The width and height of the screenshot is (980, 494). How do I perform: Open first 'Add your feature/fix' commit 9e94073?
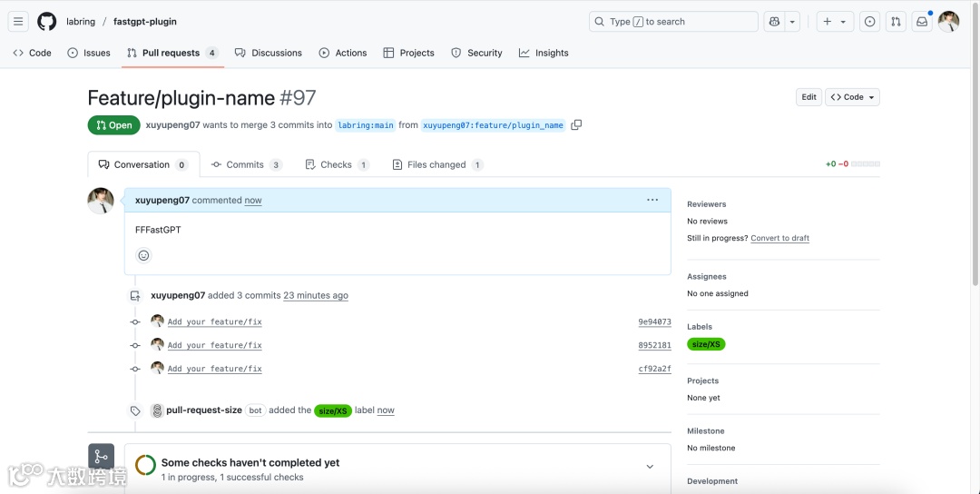(x=214, y=321)
